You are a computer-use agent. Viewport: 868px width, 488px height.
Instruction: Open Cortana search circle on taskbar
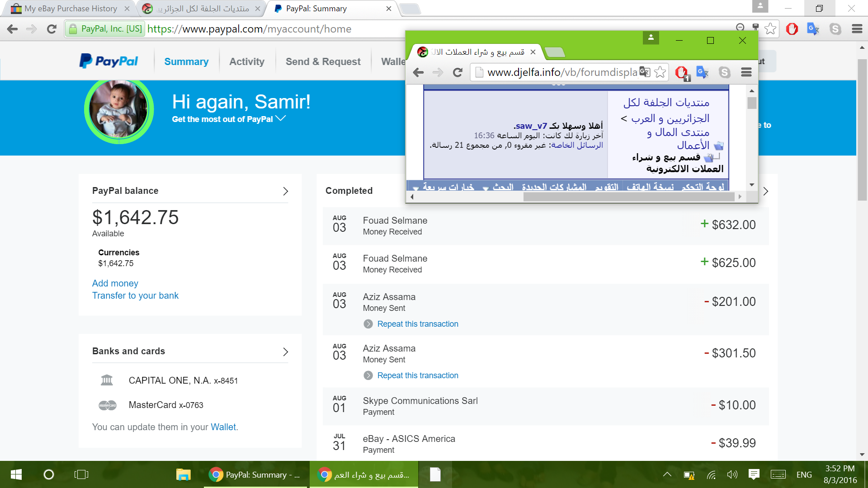[48, 474]
